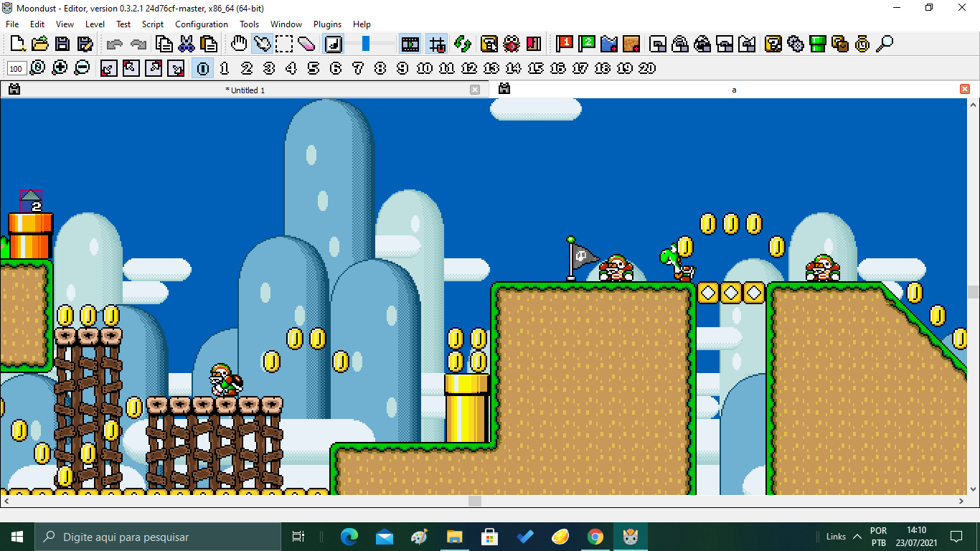
Task: Reload the file with green arrows
Action: (463, 44)
